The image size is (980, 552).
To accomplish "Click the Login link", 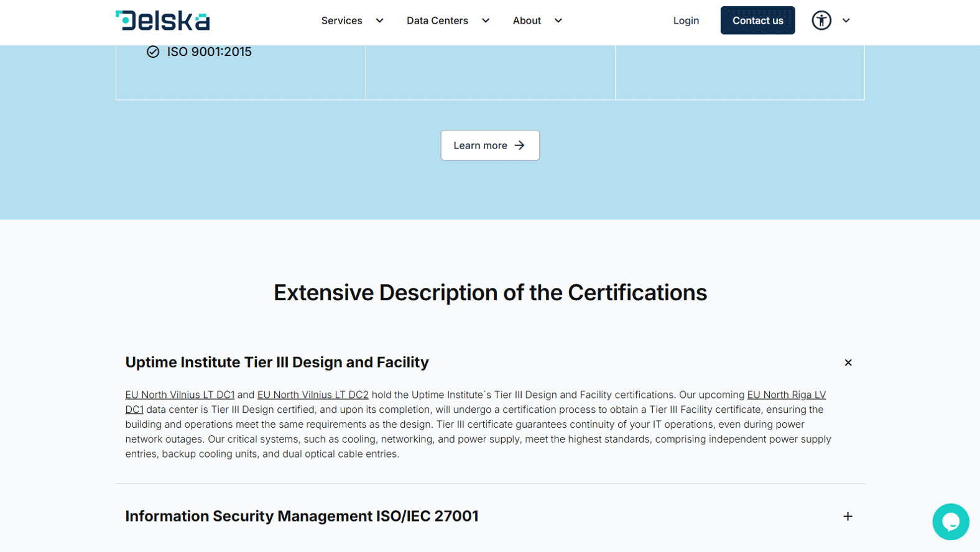I will [686, 21].
